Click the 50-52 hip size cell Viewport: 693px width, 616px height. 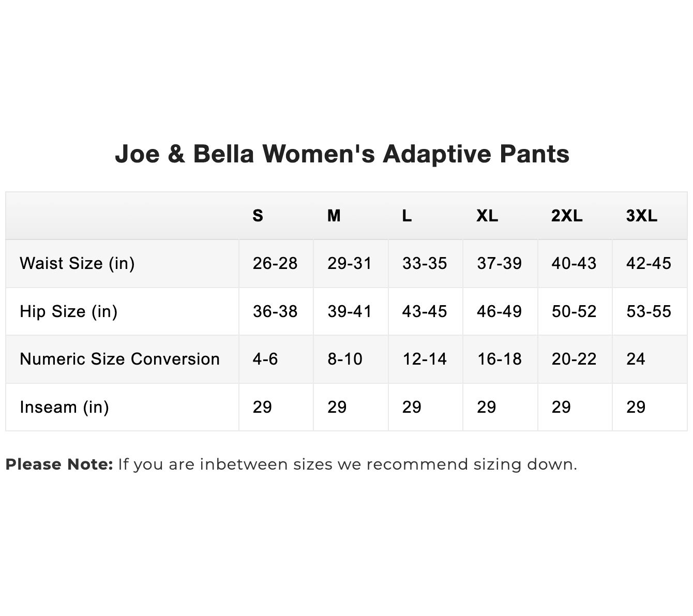(574, 311)
